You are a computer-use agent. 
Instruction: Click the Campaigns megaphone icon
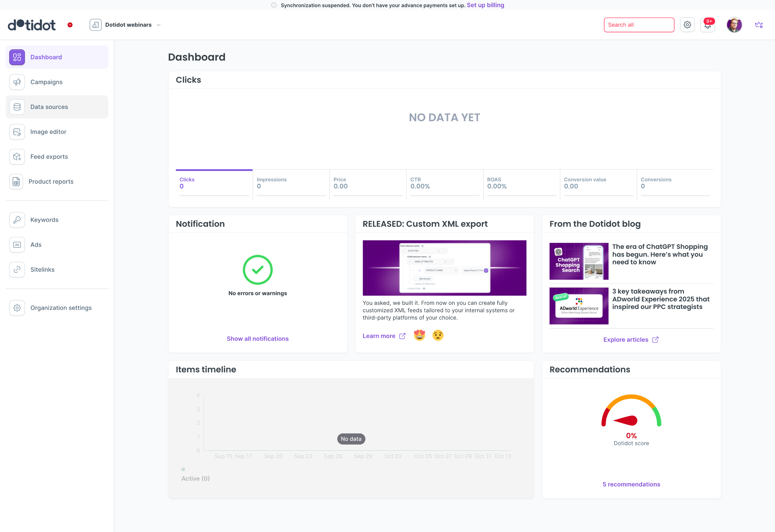pyautogui.click(x=17, y=82)
